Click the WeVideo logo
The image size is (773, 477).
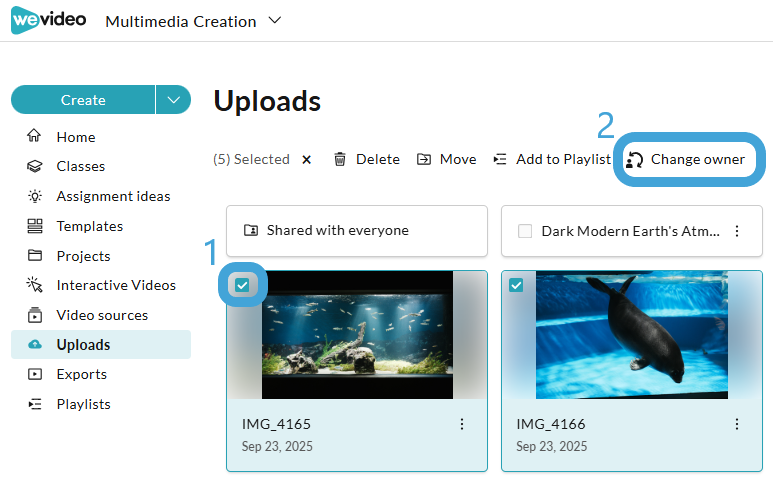click(48, 20)
